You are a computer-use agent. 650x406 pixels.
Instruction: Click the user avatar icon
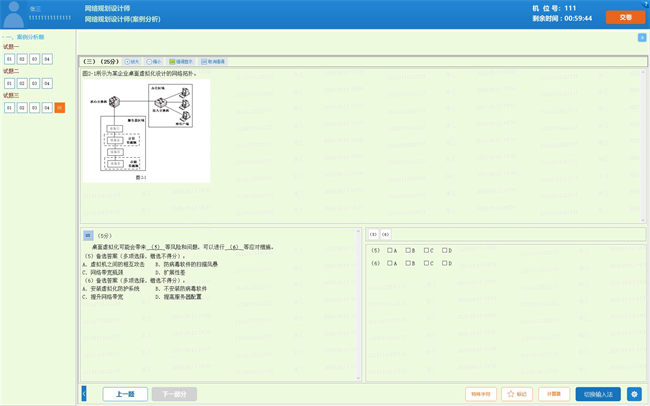point(14,13)
